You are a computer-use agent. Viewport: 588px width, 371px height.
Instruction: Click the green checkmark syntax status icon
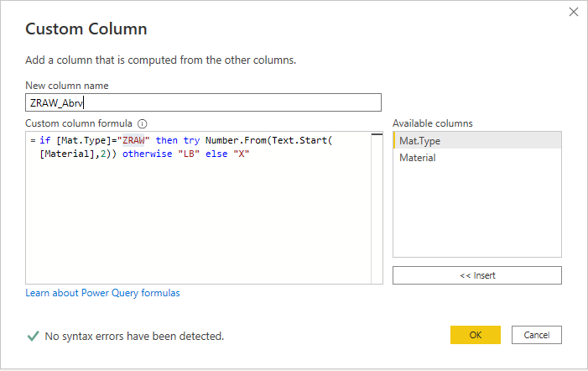point(33,336)
